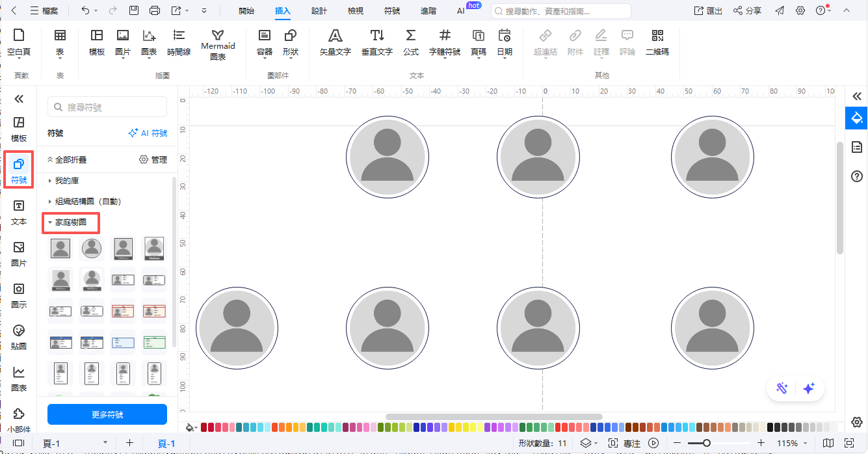
Task: Collapse the 家庭樹圖 symbol category
Action: tap(71, 222)
